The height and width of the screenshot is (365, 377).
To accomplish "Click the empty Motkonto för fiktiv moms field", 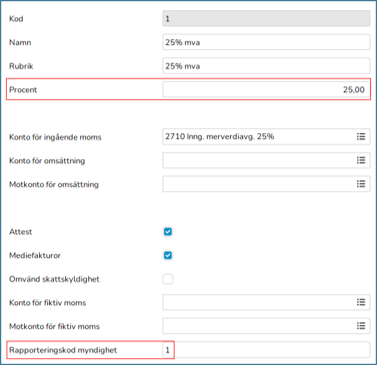I will 266,326.
